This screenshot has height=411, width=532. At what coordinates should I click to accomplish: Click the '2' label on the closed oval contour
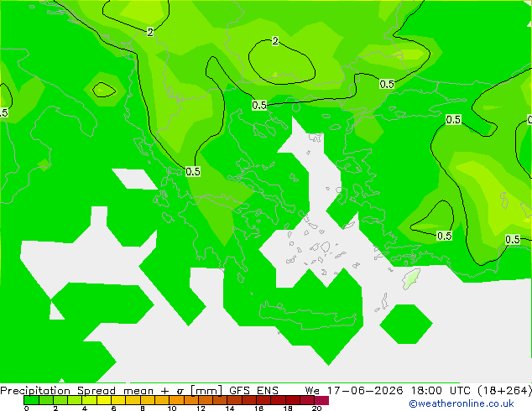[x=275, y=41]
